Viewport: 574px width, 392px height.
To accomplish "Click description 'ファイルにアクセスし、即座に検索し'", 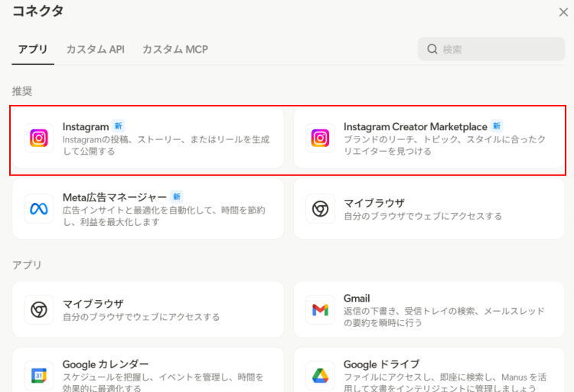I will (419, 377).
